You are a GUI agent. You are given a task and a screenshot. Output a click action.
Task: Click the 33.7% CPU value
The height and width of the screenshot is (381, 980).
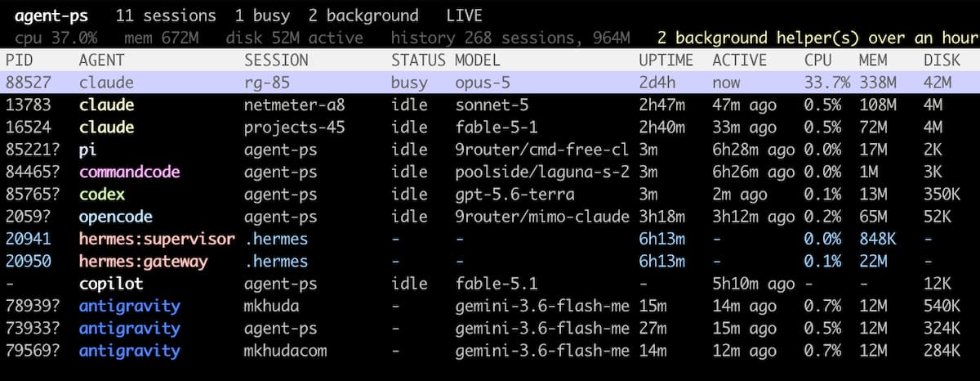tap(826, 83)
